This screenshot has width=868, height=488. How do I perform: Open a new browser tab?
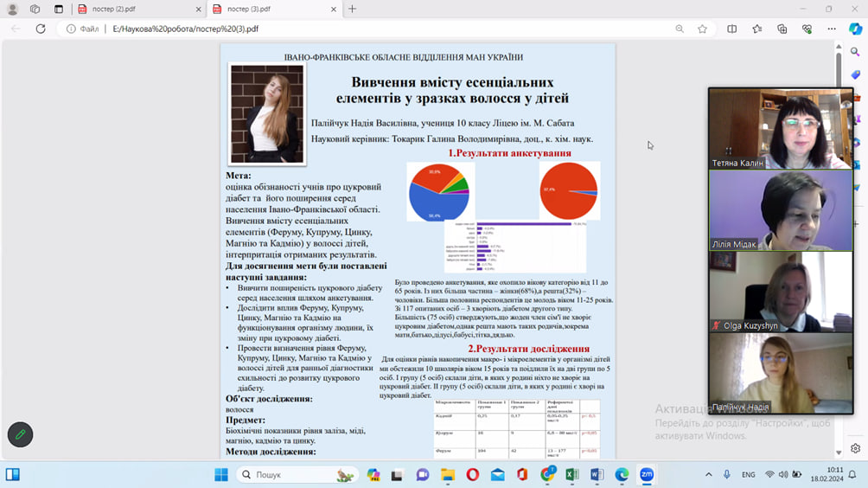(x=352, y=9)
